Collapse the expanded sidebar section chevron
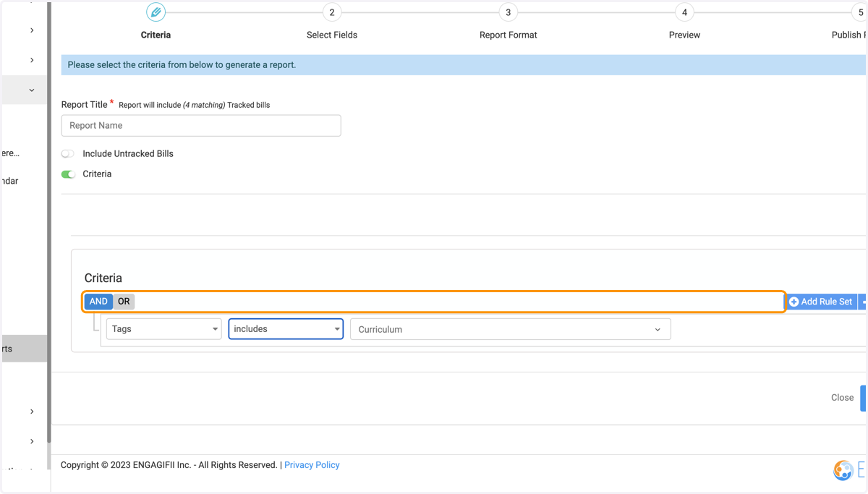This screenshot has width=868, height=494. (32, 90)
